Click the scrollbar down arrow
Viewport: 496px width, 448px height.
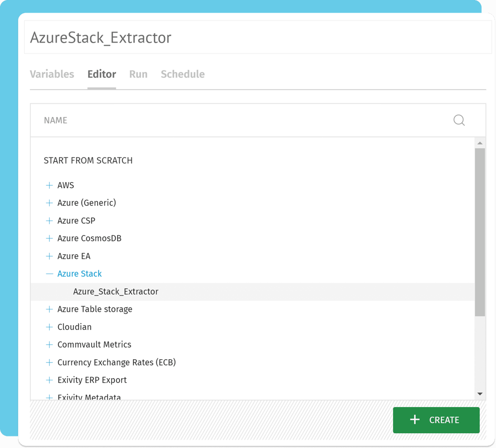[x=480, y=394]
